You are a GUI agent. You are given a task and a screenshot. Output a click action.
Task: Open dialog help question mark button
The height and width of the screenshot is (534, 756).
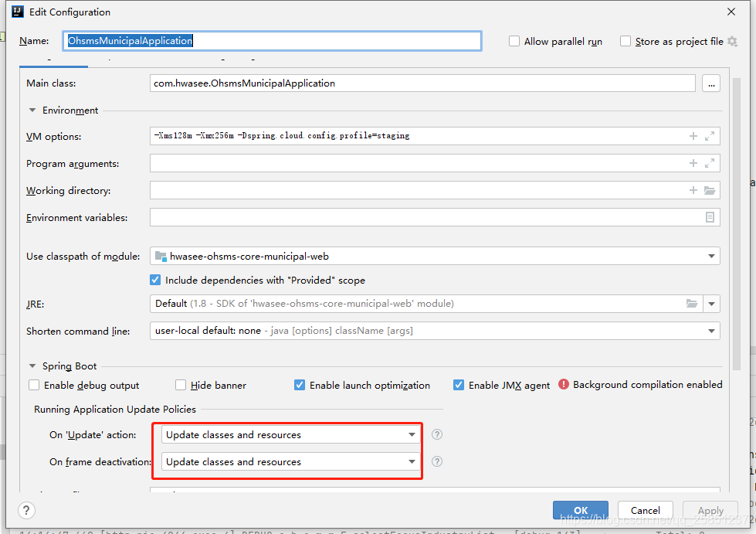(26, 510)
